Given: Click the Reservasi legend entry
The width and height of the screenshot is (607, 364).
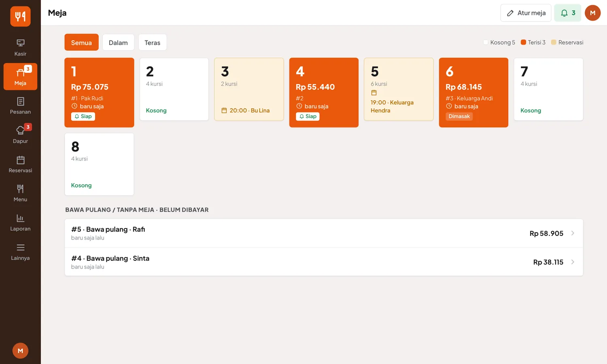Looking at the screenshot, I should 567,42.
